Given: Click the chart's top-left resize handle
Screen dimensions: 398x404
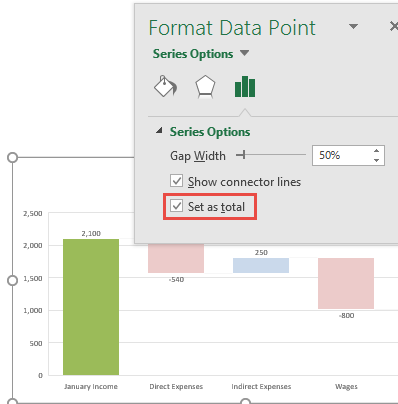Looking at the screenshot, I should pos(12,157).
